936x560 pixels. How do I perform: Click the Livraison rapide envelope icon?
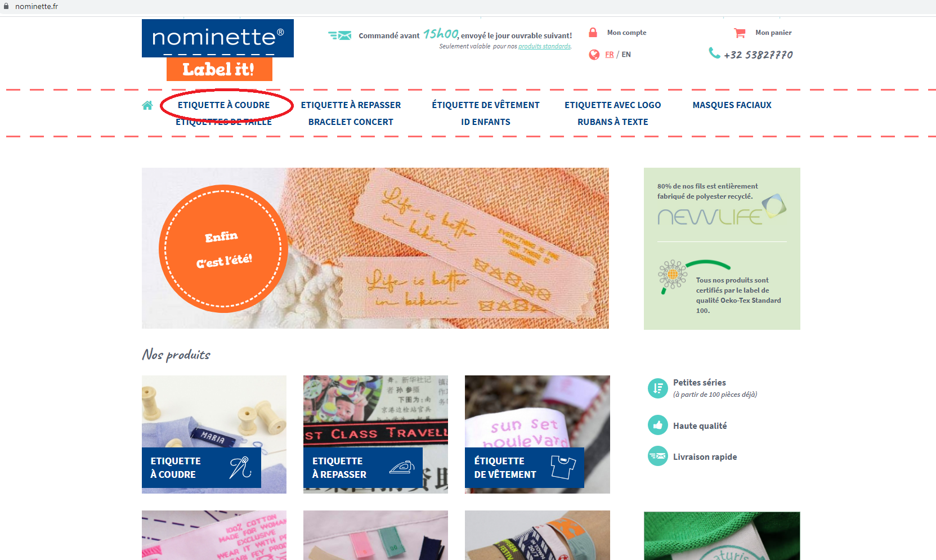click(657, 456)
